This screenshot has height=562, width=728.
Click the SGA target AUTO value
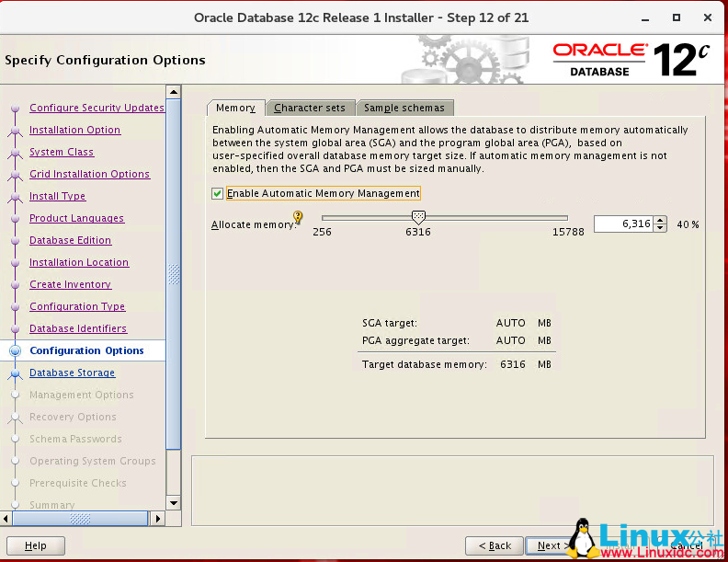[511, 323]
